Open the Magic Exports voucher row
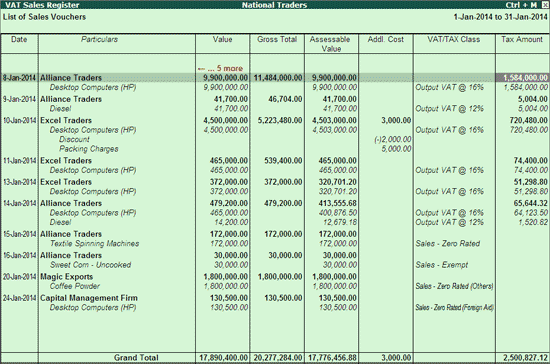 coord(274,277)
